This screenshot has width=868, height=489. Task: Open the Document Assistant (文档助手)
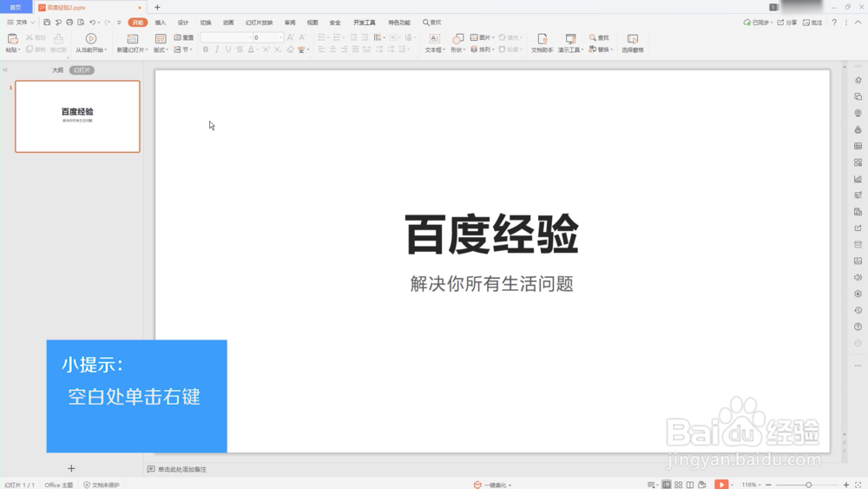click(x=542, y=42)
